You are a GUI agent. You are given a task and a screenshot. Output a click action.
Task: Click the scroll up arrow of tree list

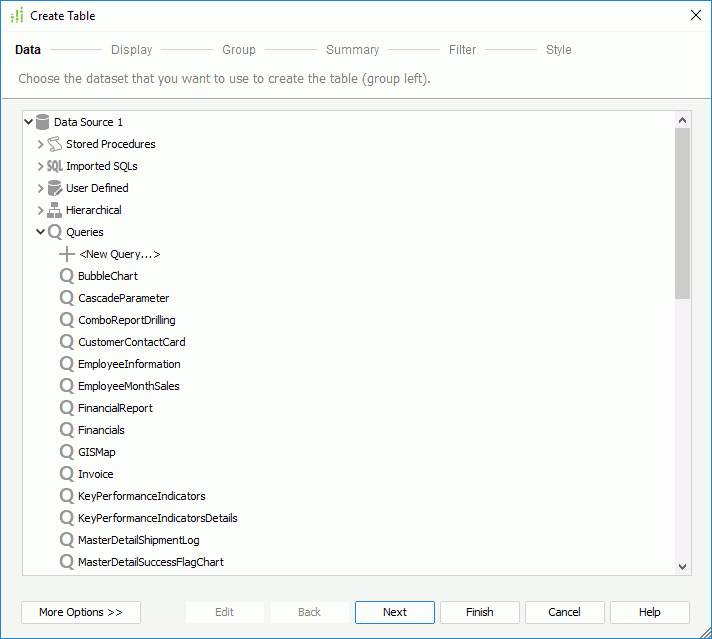(x=682, y=120)
